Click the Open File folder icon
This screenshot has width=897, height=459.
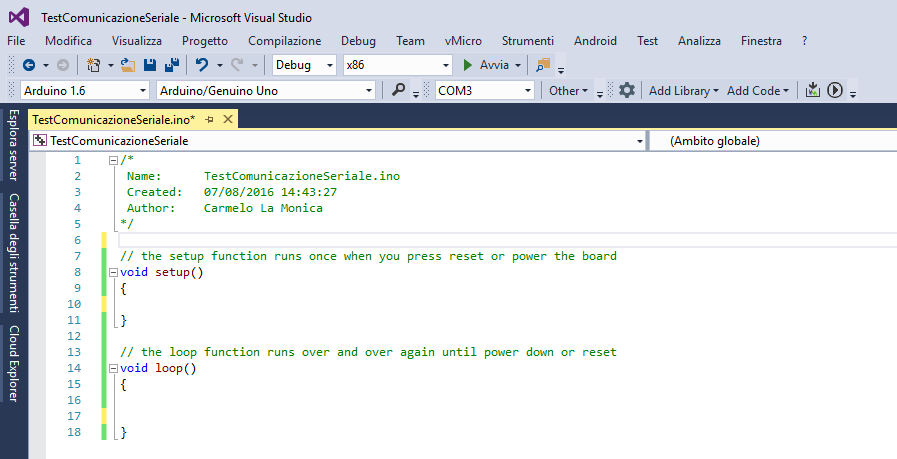coord(128,65)
